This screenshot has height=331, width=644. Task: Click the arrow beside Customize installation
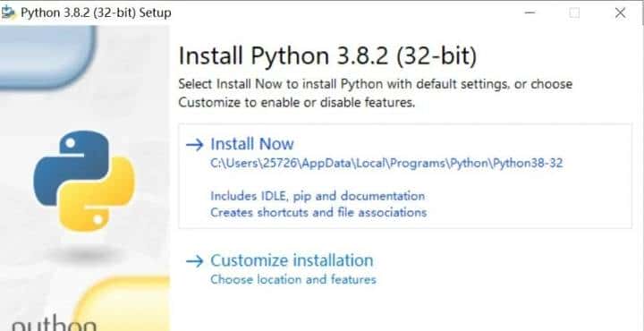tap(195, 261)
